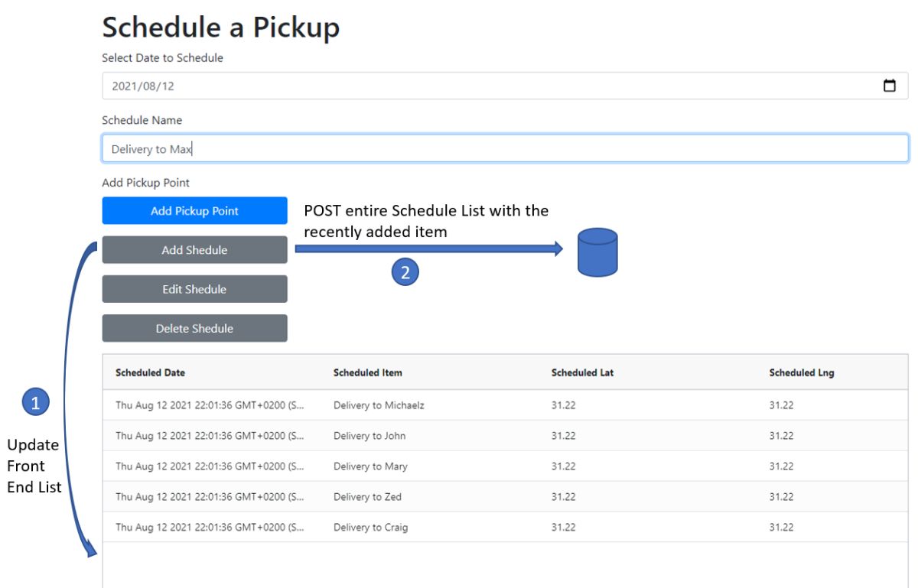Click the blue database cylinder icon
This screenshot has width=918, height=588.
point(597,252)
